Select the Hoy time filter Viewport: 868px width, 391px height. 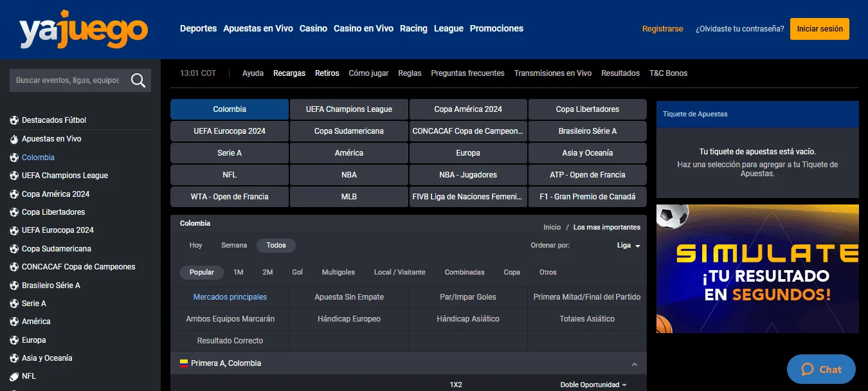coord(195,245)
